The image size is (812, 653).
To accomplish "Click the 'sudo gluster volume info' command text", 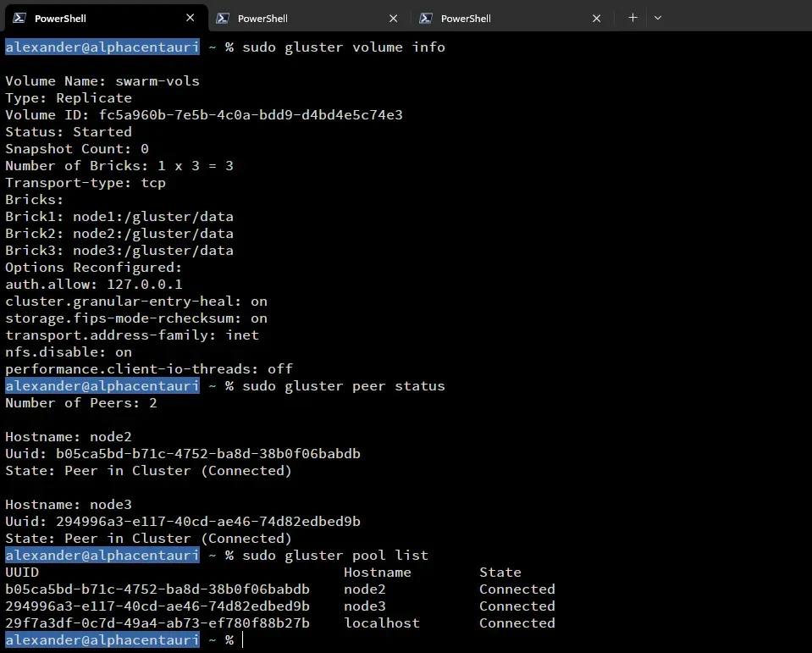I will [x=343, y=47].
